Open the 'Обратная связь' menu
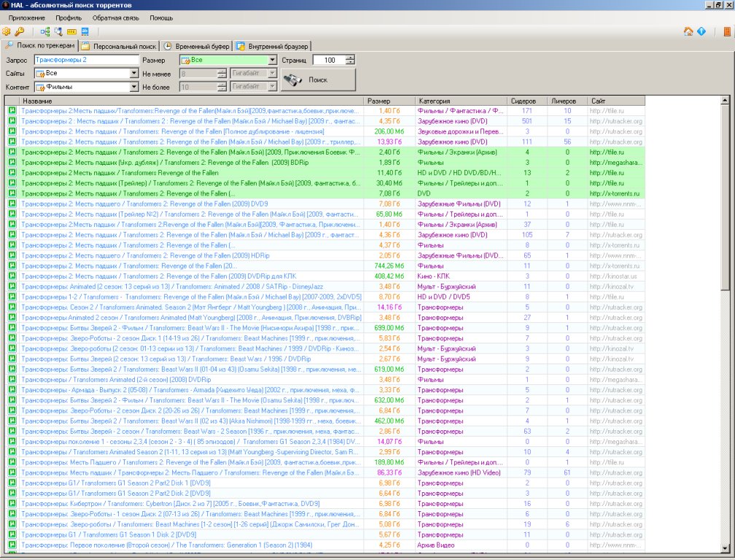This screenshot has height=560, width=735. 116,17
